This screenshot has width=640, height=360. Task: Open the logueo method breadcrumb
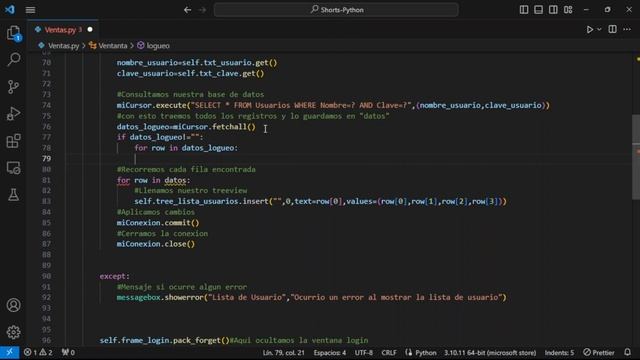pos(153,46)
